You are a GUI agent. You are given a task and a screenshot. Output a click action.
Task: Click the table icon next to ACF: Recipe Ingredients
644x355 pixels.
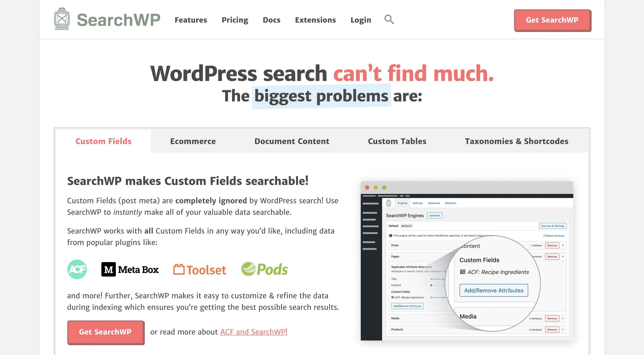click(x=393, y=297)
